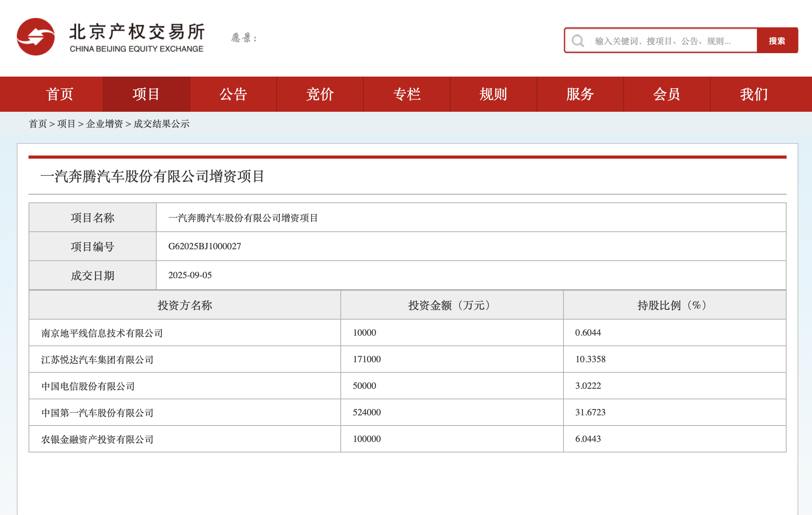Image resolution: width=812 pixels, height=515 pixels.
Task: Click 我们 in the navigation bar
Action: tap(753, 94)
